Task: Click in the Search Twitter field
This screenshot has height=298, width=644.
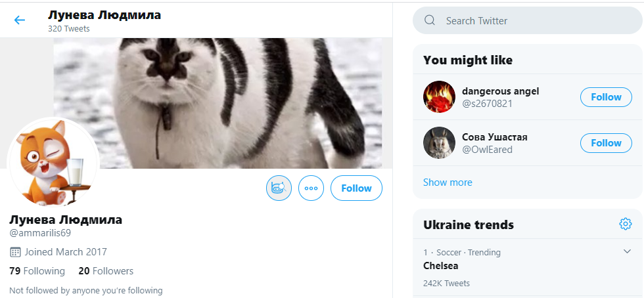Action: coord(526,20)
